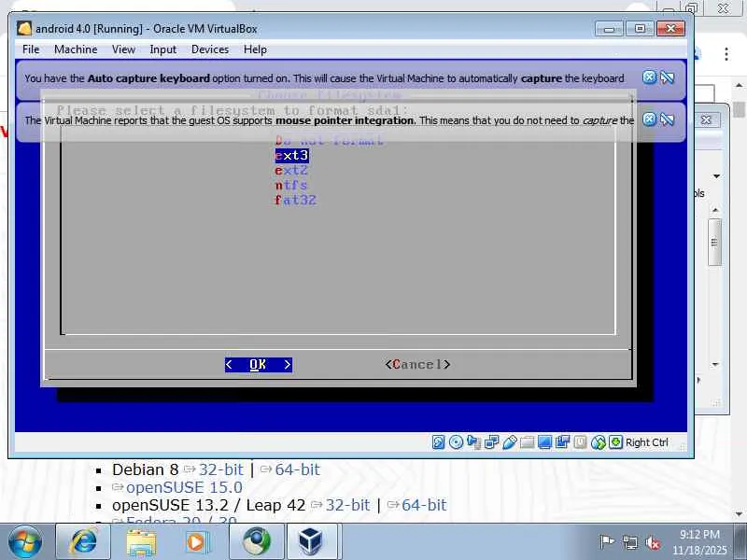Click the display settings status icon
747x560 pixels.
544,442
